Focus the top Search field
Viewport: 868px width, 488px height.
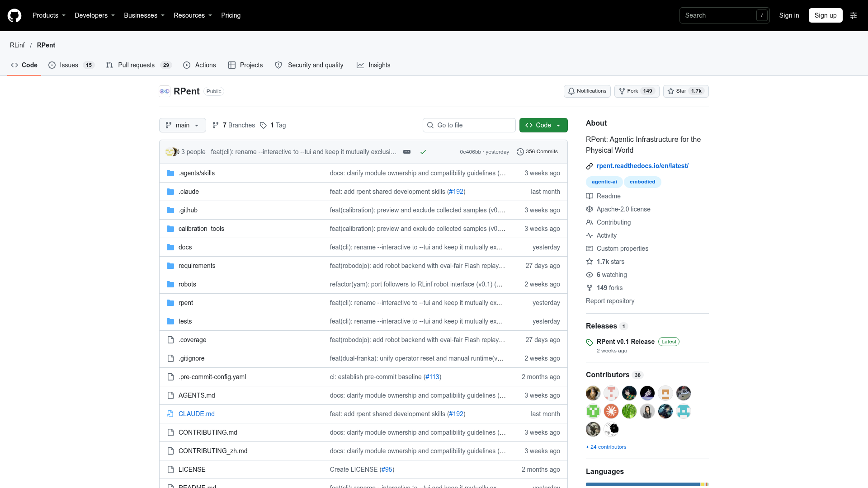(x=724, y=15)
